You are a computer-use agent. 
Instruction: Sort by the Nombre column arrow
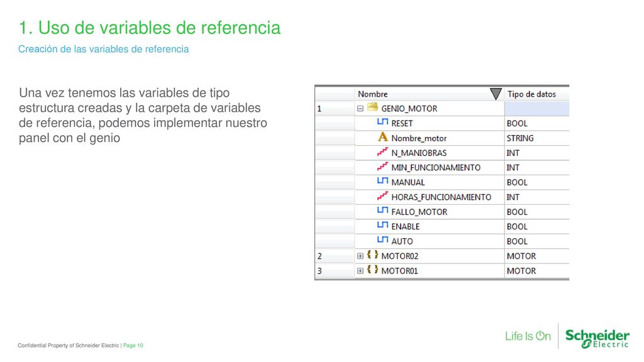click(496, 94)
